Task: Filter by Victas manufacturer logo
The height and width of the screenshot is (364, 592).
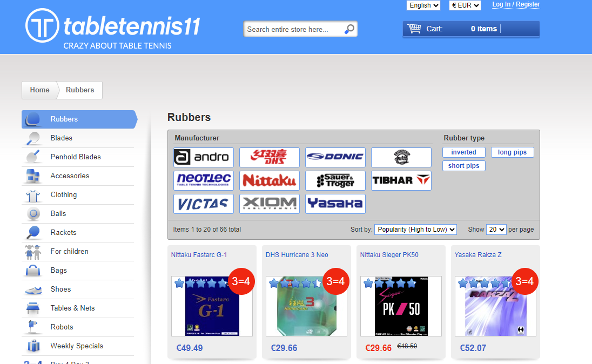Action: pos(204,204)
